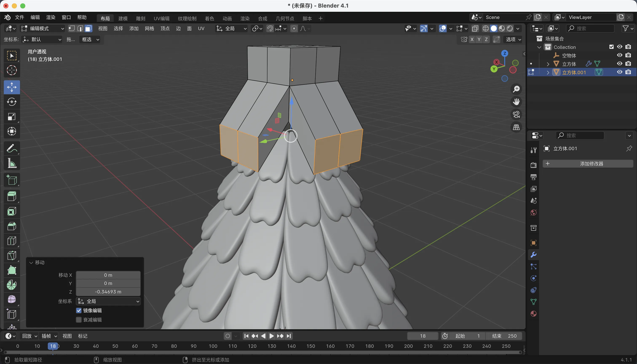Enable the 衰减编辑 checkbox

point(79,320)
